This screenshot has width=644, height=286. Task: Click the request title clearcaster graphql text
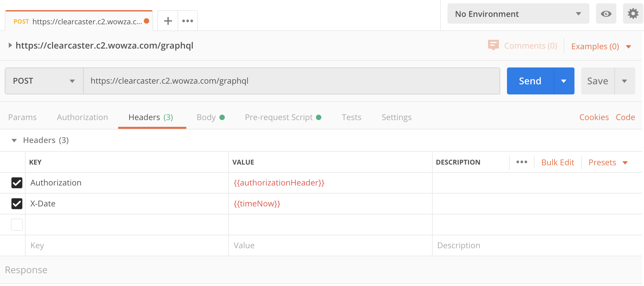point(104,46)
